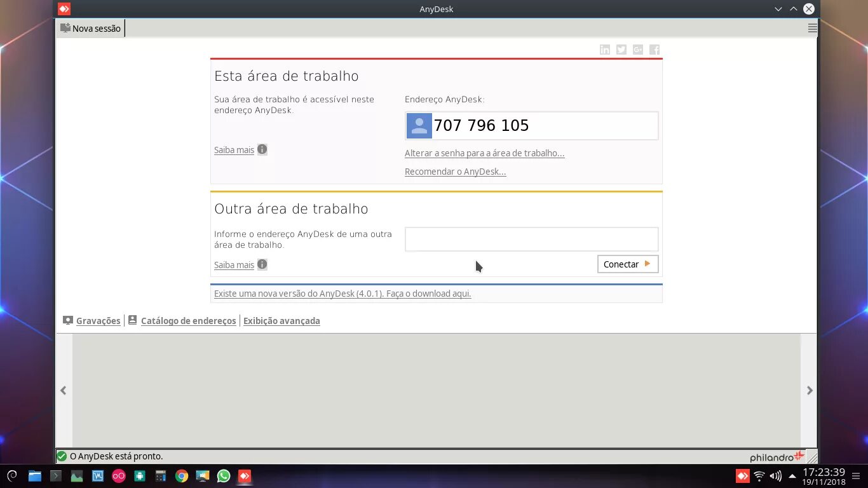Click the Saiba mais link under Outra área

pyautogui.click(x=234, y=265)
